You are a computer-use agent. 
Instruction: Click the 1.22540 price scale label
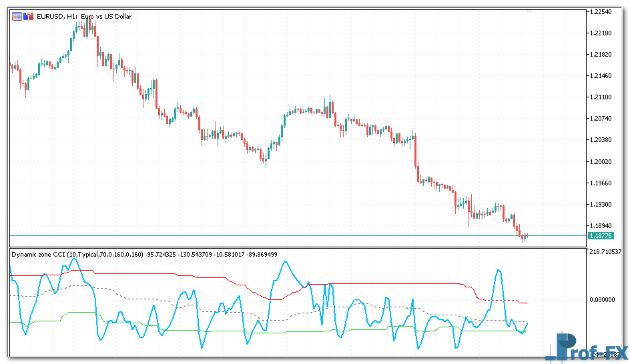tap(601, 12)
